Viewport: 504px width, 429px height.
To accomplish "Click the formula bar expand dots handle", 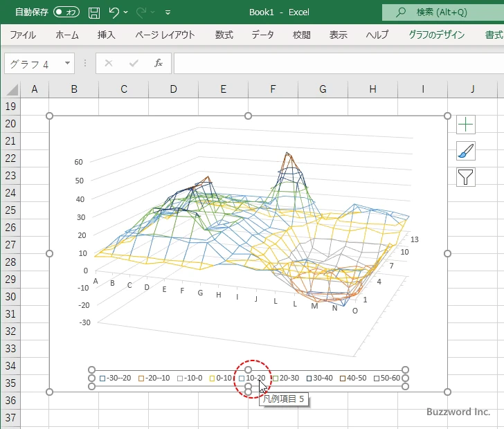I will pos(85,63).
